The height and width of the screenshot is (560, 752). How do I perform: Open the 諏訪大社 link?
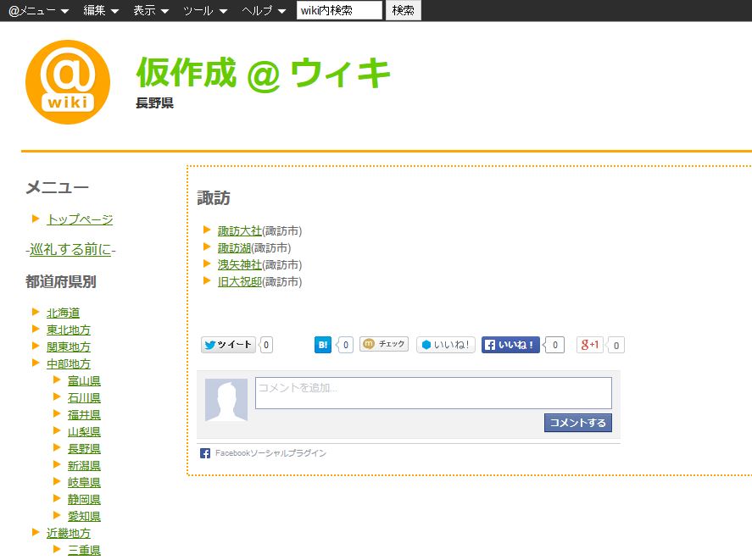pyautogui.click(x=240, y=230)
